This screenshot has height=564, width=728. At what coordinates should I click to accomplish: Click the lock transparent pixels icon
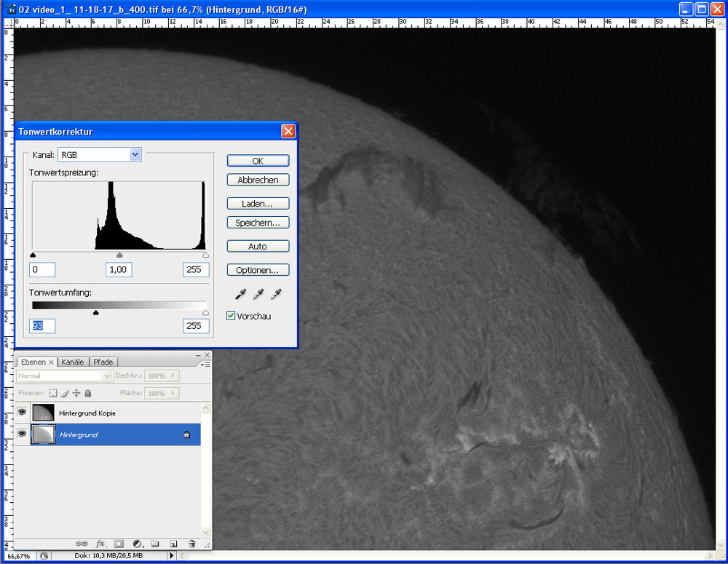tap(53, 393)
